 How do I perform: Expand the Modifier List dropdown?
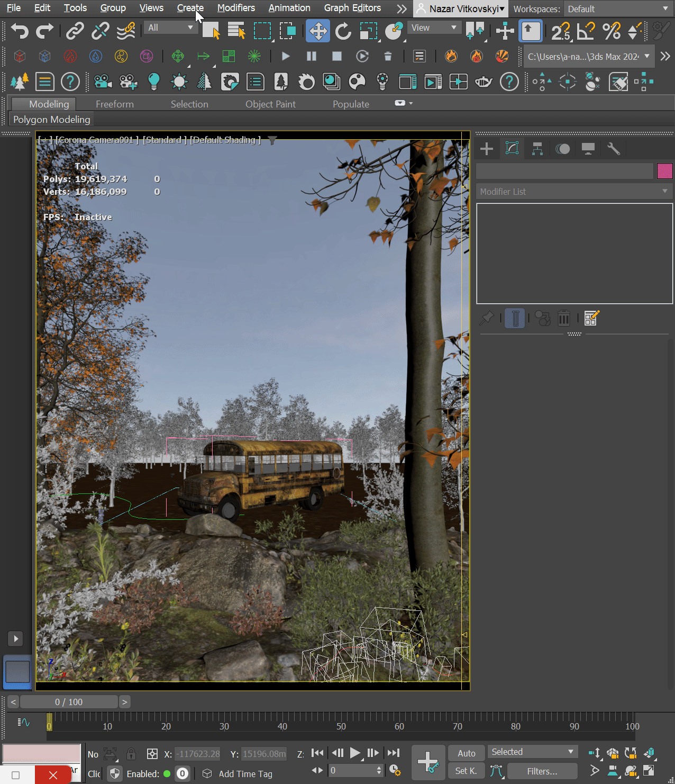click(574, 192)
